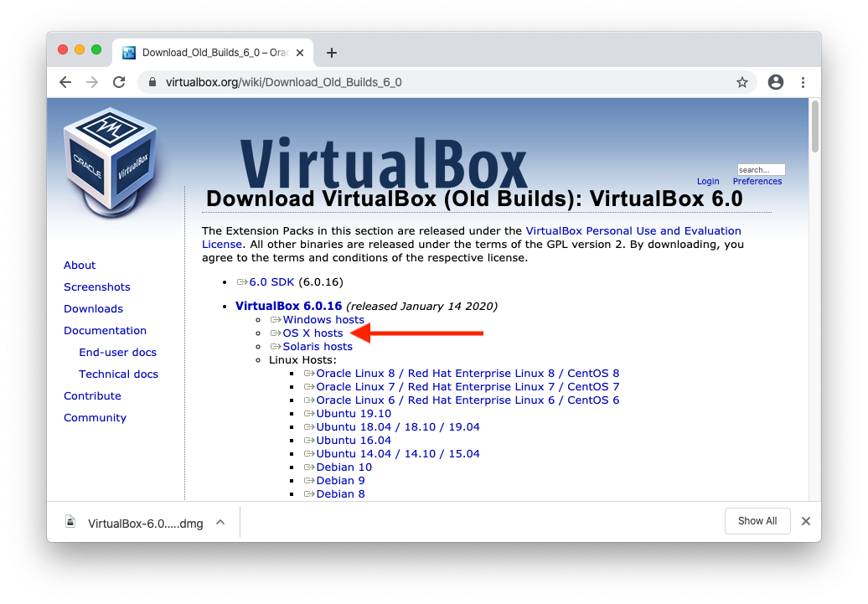The width and height of the screenshot is (868, 604).
Task: Click the external link icon beside Ubuntu 16.04
Action: 309,441
